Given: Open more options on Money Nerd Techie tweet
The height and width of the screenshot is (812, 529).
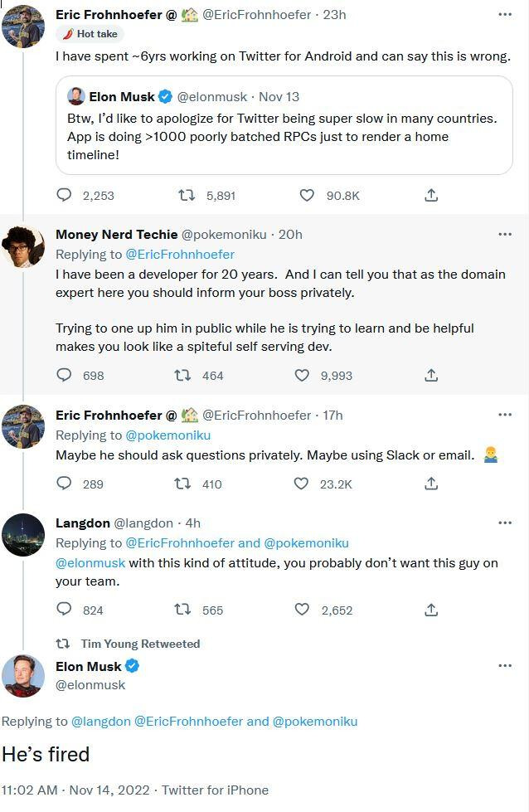Looking at the screenshot, I should coord(505,234).
